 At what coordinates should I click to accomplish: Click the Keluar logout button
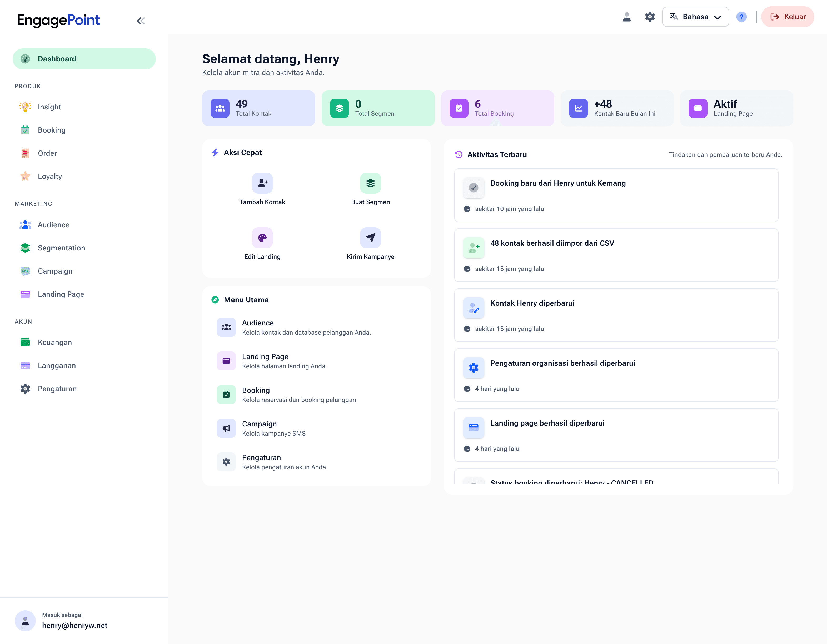point(788,17)
